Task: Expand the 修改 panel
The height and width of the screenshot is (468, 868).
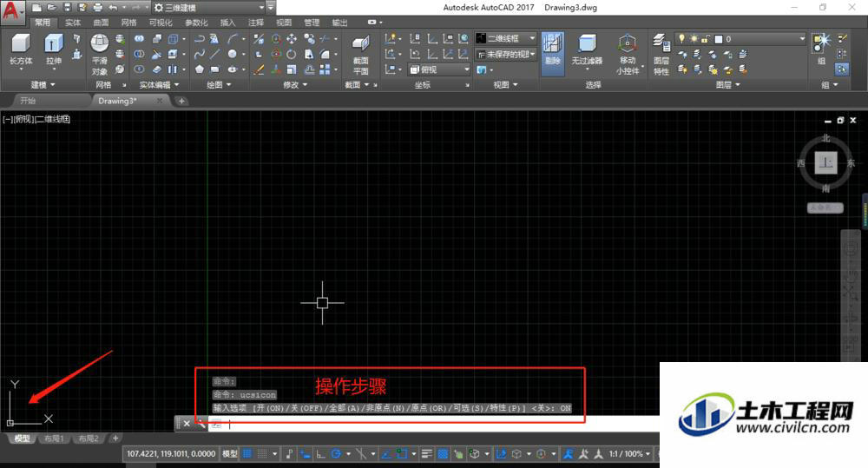Action: pos(294,85)
